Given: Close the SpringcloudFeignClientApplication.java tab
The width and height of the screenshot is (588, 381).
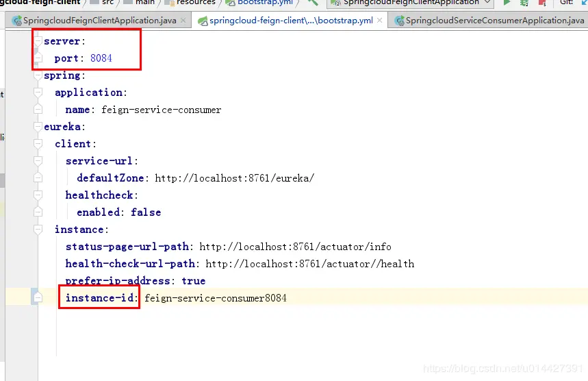Looking at the screenshot, I should pyautogui.click(x=183, y=21).
